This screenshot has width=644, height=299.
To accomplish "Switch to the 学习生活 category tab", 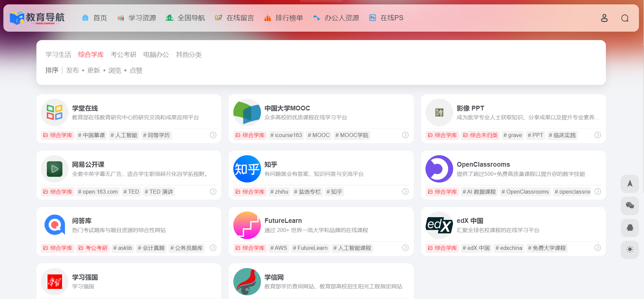I will tap(58, 55).
